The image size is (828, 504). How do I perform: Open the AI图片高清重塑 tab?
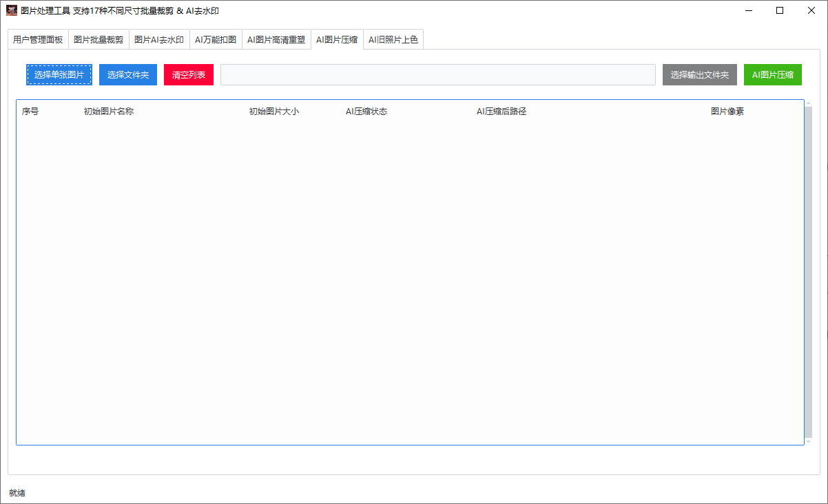[276, 40]
